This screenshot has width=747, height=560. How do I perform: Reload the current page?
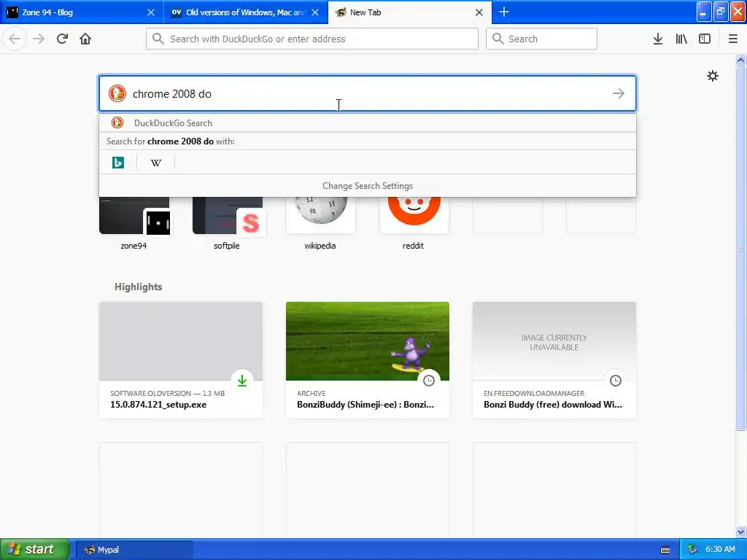pyautogui.click(x=63, y=39)
